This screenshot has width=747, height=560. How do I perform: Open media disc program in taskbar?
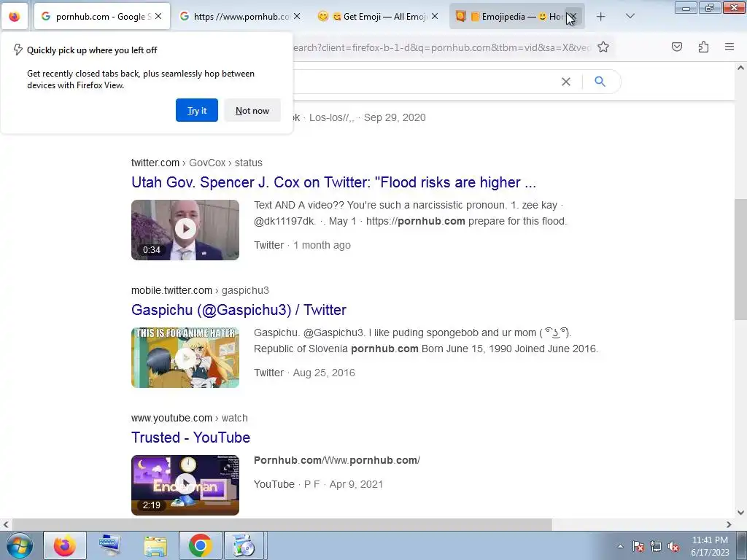point(244,545)
